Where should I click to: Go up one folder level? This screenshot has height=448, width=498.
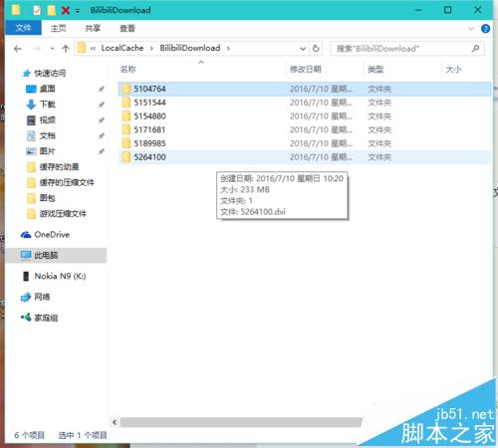pos(66,49)
